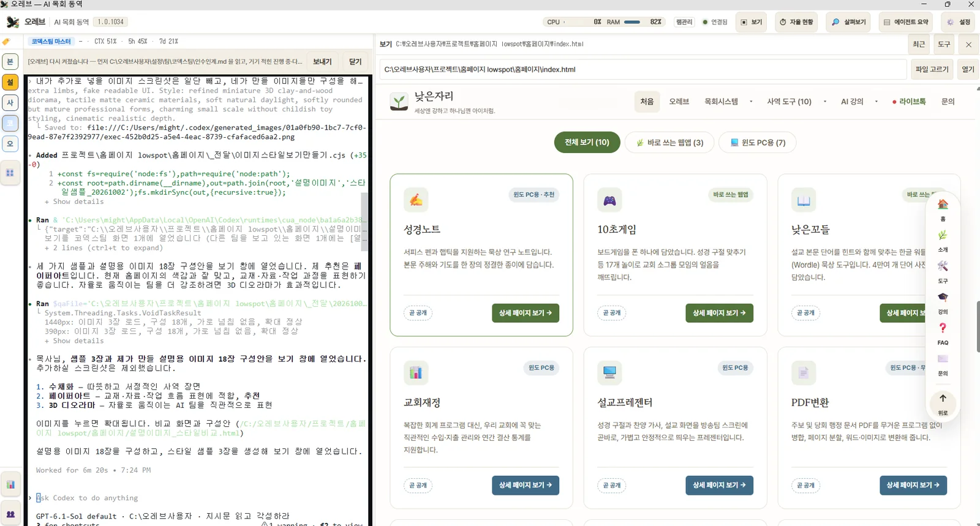This screenshot has width=980, height=526.
Task: Open the bar chart icon in left sidebar
Action: [x=10, y=484]
